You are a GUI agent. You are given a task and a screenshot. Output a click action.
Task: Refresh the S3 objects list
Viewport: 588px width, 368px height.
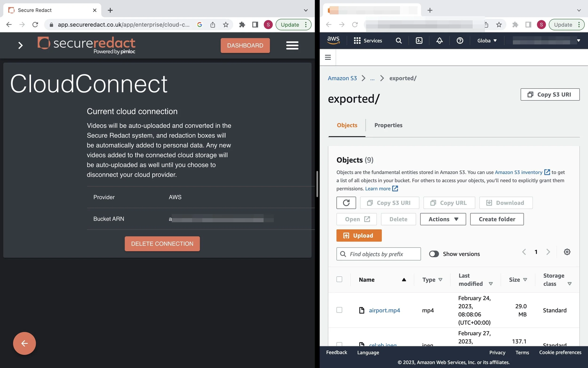[x=346, y=203]
